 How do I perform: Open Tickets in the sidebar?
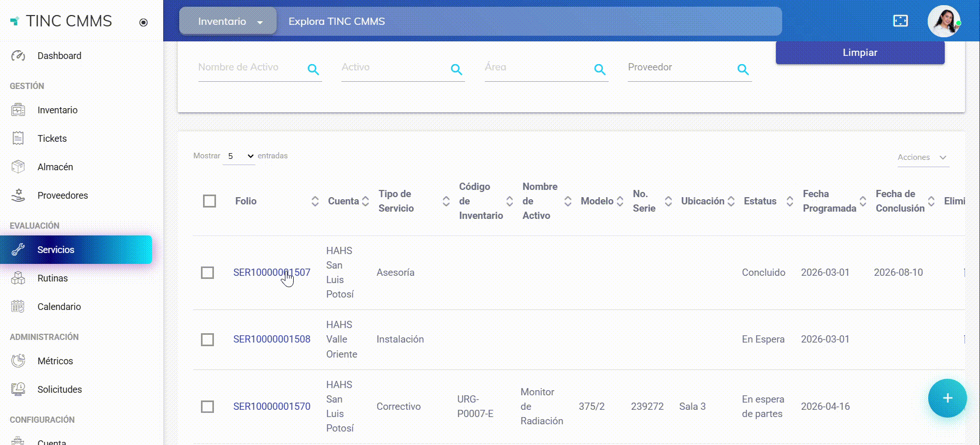point(52,139)
